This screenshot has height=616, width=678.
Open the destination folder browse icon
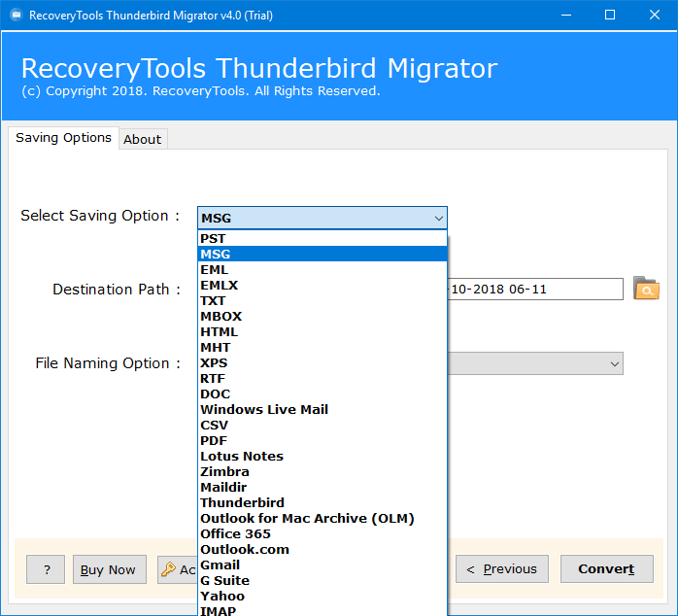click(646, 289)
